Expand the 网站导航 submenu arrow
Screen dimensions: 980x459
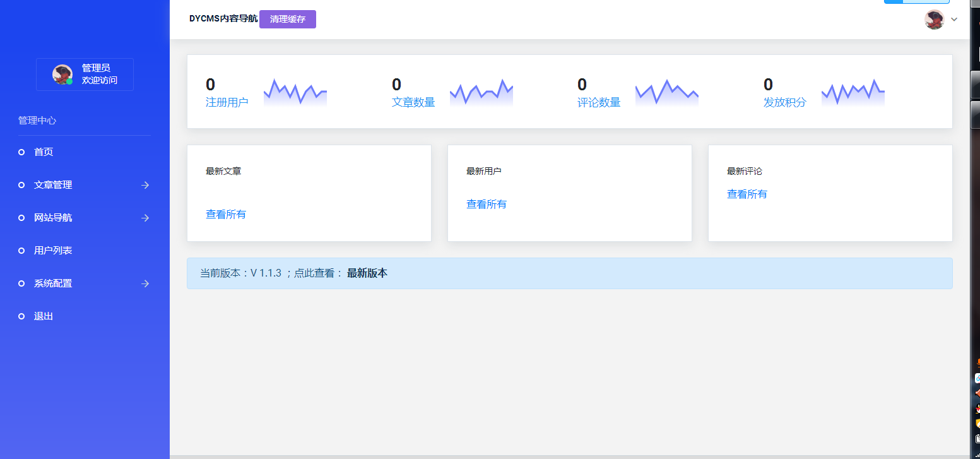tap(145, 218)
